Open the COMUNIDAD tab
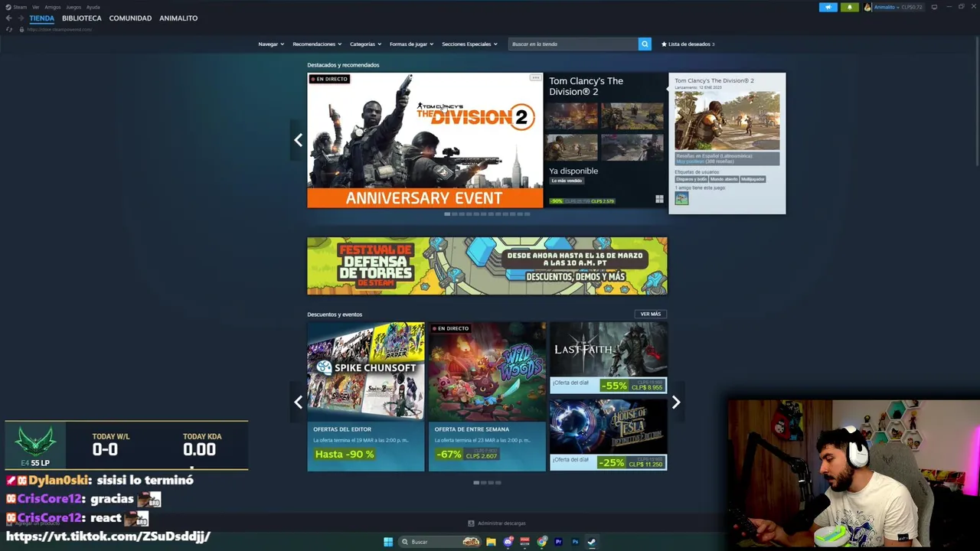Screen dimensions: 980x551 (130, 18)
